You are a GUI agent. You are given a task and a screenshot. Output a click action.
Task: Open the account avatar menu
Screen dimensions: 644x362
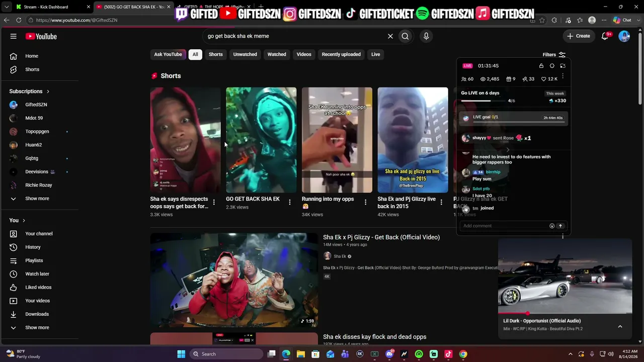624,36
